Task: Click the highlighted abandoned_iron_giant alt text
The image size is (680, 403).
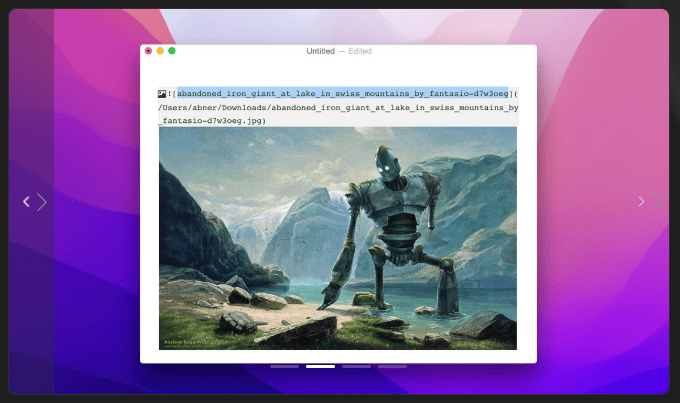Action: click(343, 93)
